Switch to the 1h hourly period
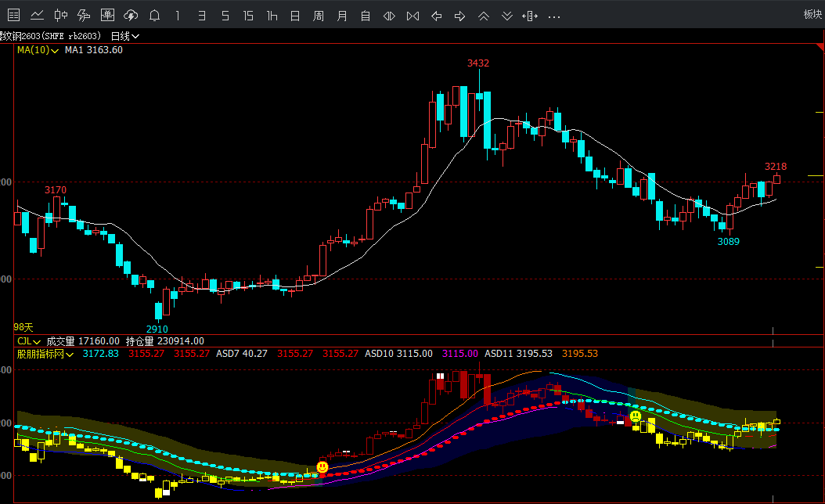 (272, 16)
